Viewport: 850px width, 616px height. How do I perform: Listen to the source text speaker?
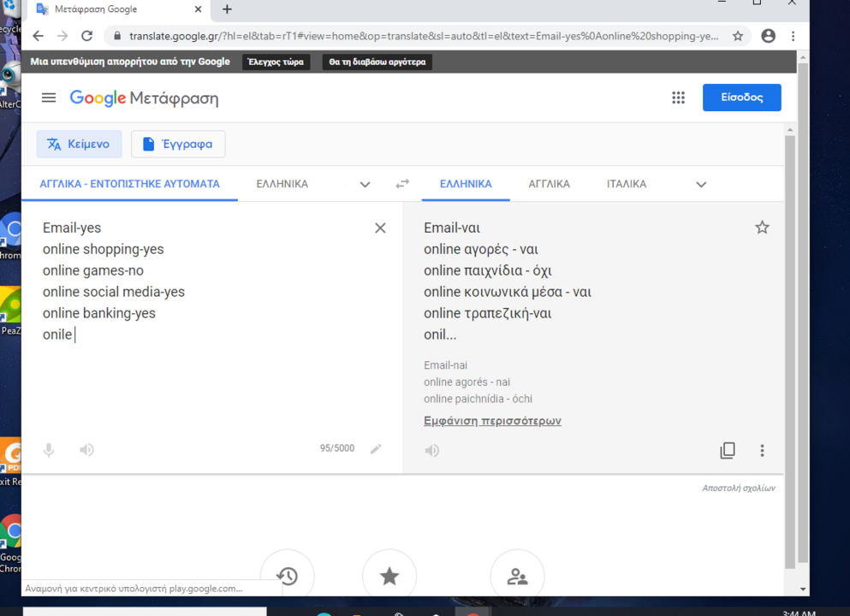pyautogui.click(x=86, y=450)
